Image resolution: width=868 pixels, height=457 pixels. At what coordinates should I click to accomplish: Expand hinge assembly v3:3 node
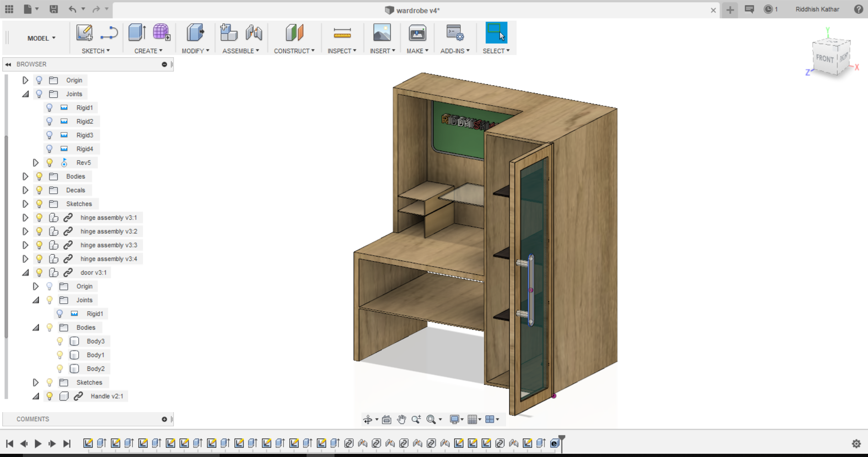(x=25, y=245)
